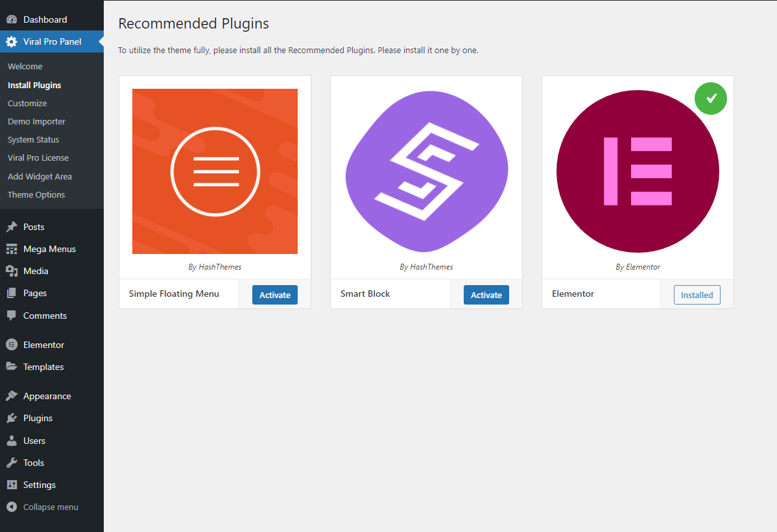
Task: Open the Plugins sidebar label
Action: click(38, 418)
